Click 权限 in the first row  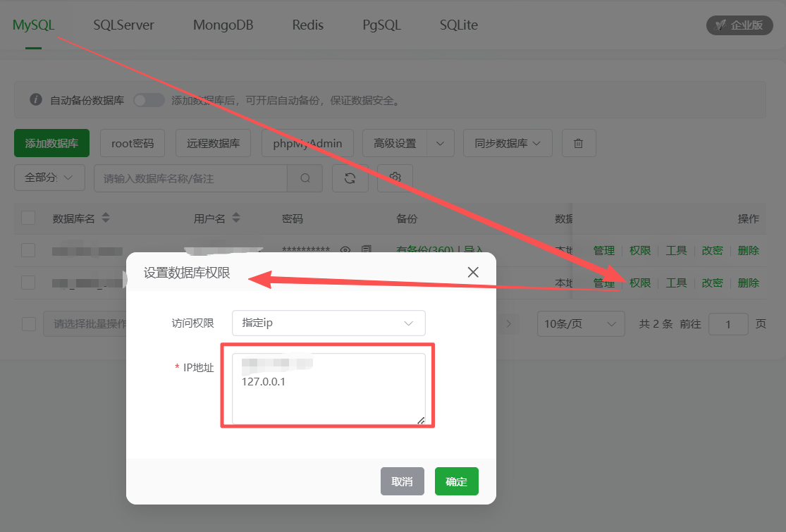tap(640, 250)
